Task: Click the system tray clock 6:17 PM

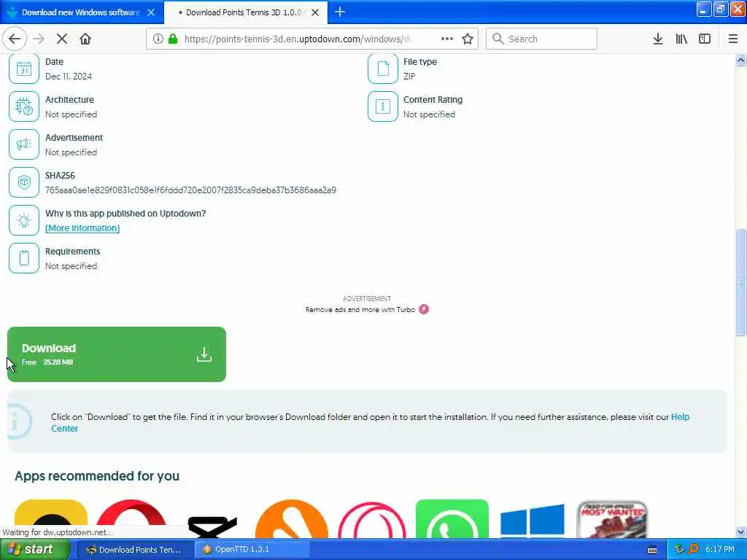Action: click(720, 549)
